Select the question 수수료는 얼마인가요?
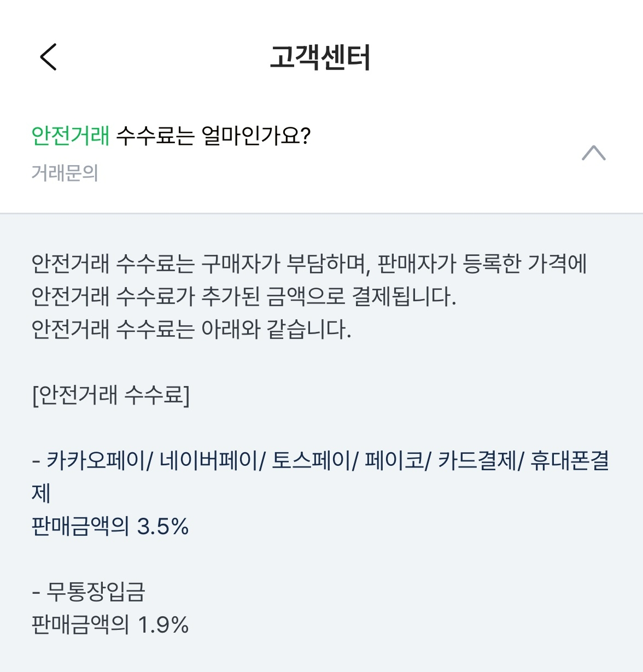Image resolution: width=643 pixels, height=672 pixels. 214,136
